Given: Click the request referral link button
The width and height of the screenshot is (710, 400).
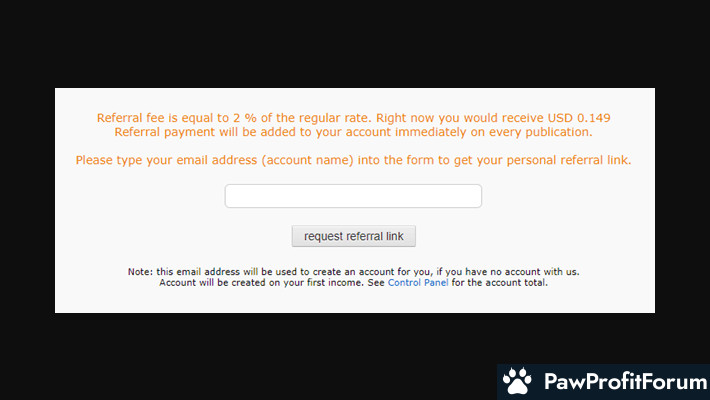Looking at the screenshot, I should point(354,236).
